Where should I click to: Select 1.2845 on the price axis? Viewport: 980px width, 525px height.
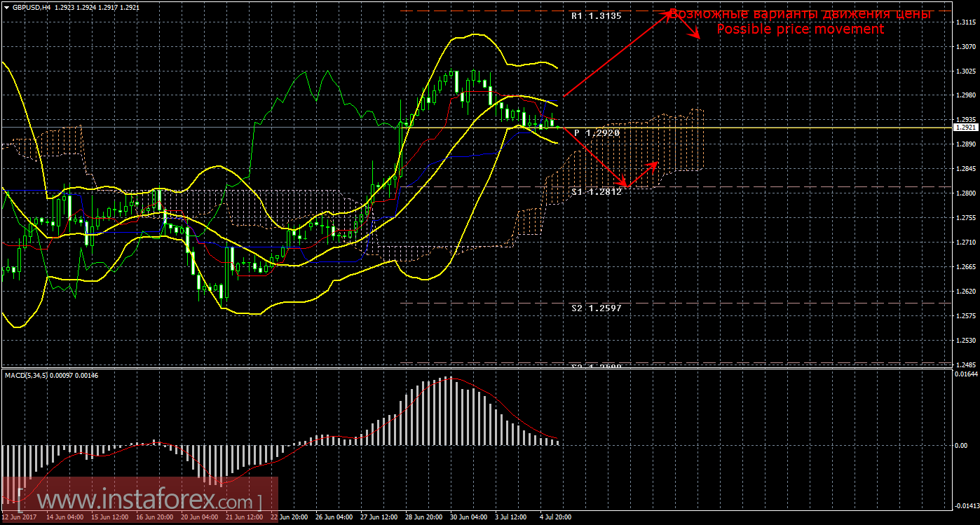(x=966, y=169)
